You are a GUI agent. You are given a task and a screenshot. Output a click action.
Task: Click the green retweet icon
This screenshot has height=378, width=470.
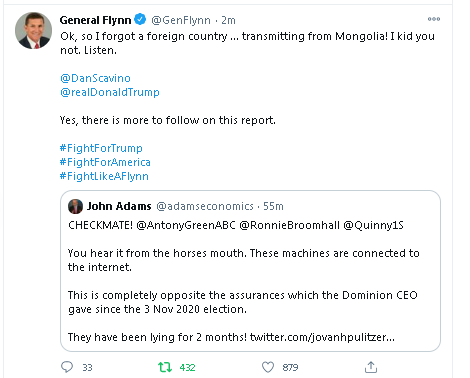pyautogui.click(x=165, y=367)
